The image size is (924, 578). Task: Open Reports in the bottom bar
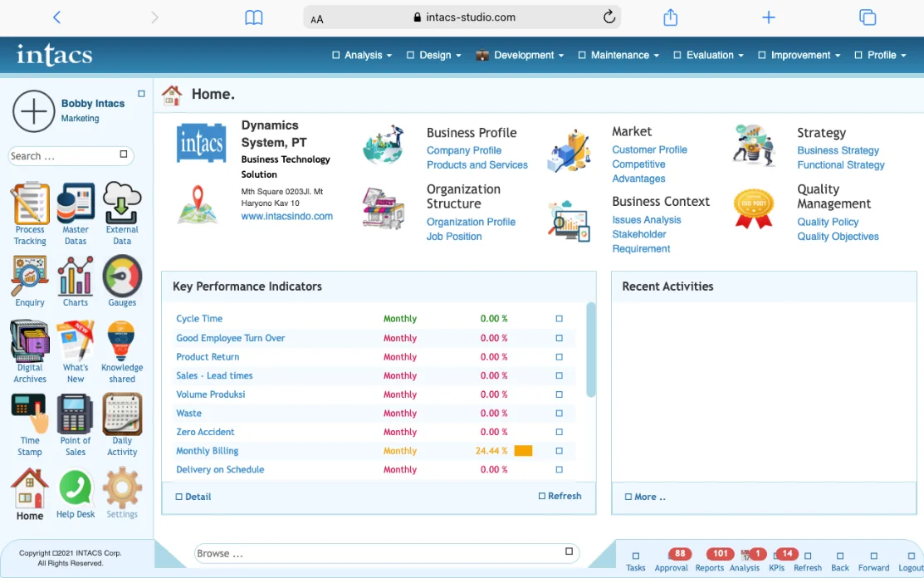pos(710,560)
